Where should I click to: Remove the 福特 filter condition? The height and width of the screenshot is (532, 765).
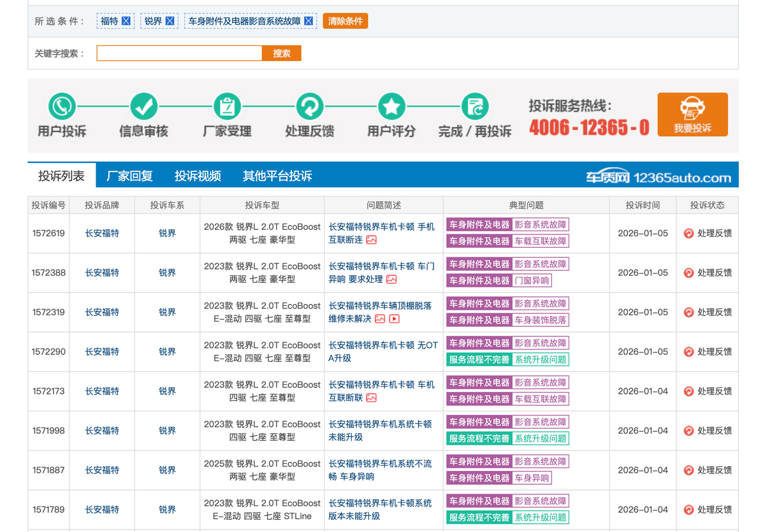[126, 21]
